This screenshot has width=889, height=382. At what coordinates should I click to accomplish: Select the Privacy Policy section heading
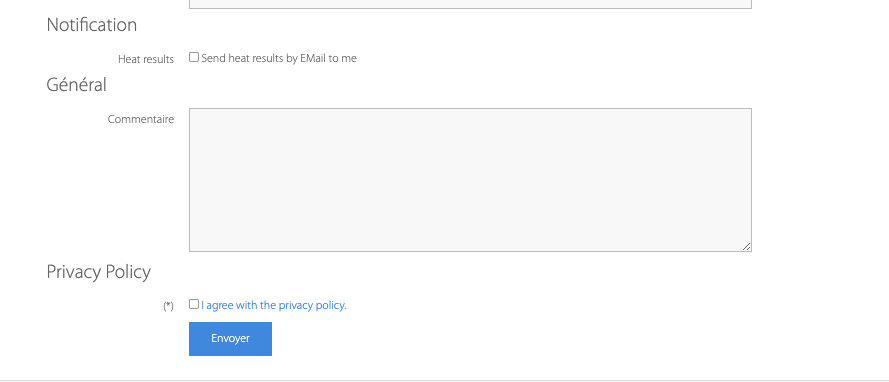point(99,272)
